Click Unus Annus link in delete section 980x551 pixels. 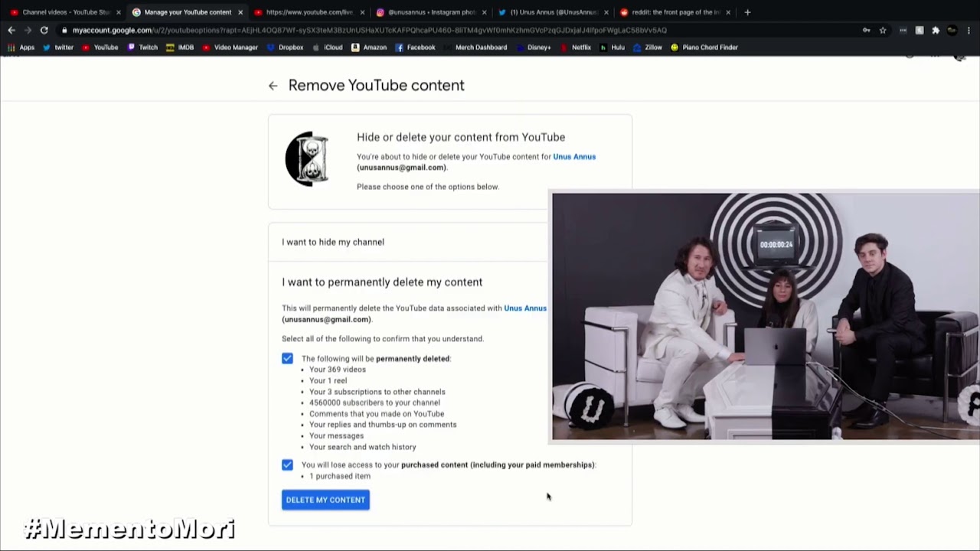pyautogui.click(x=525, y=308)
